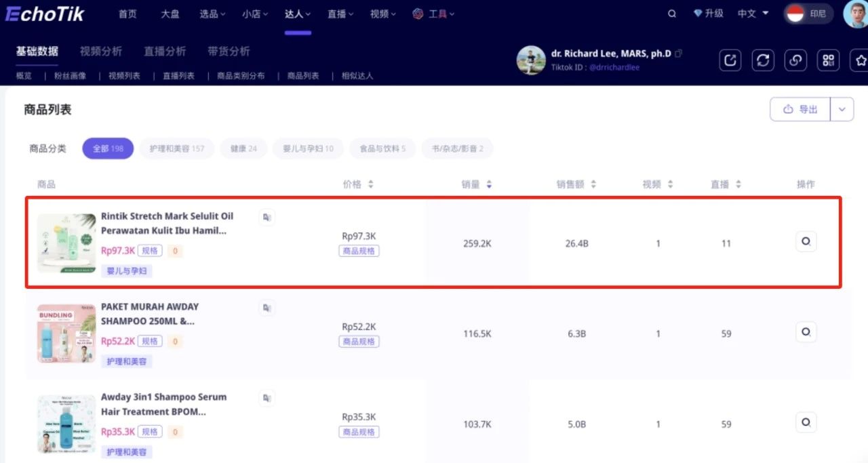Click translate icon beside Awday 3in1 Shampoo
The width and height of the screenshot is (868, 463).
click(267, 397)
